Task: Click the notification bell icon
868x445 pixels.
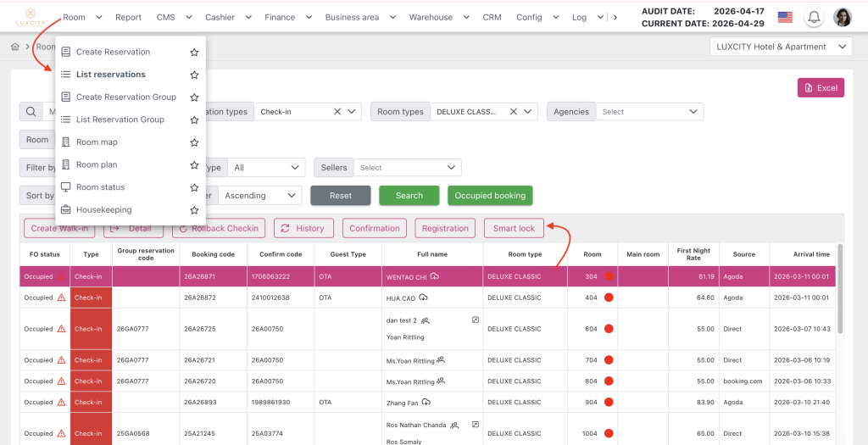Action: click(814, 17)
